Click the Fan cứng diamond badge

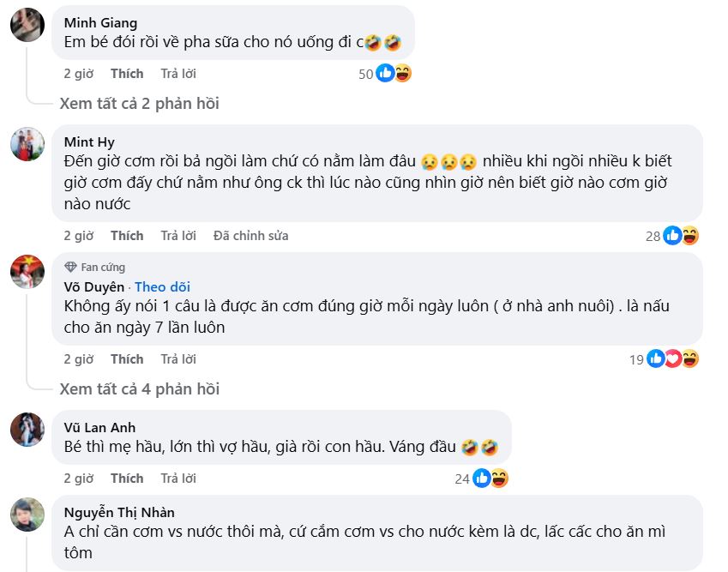click(71, 268)
